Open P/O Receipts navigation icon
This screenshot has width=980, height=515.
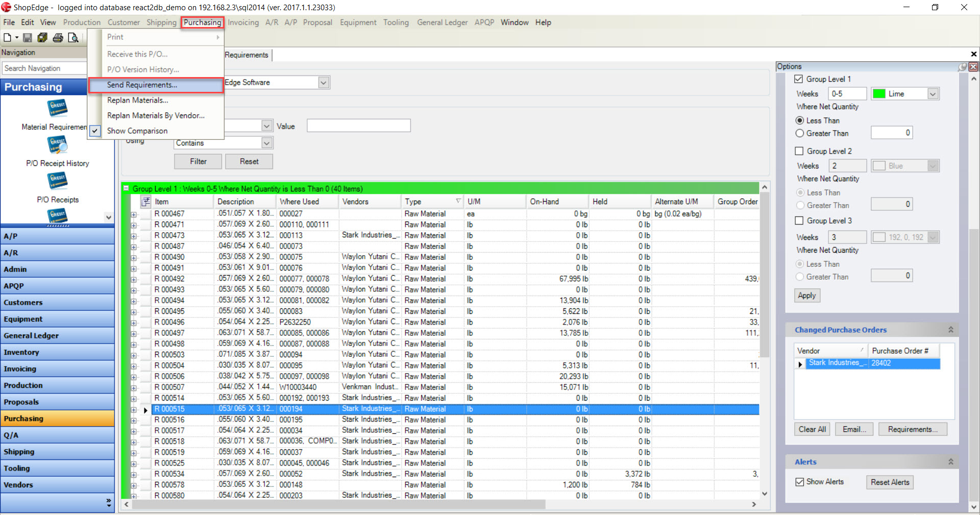[x=58, y=181]
